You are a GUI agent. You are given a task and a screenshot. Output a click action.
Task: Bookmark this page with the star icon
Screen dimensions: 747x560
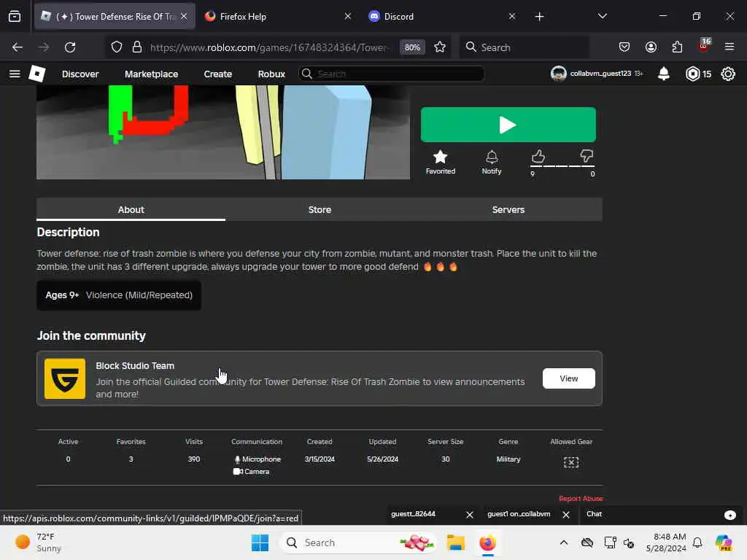pos(440,47)
